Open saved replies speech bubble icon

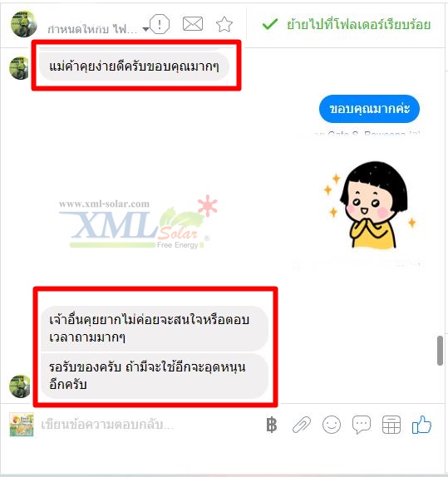362,425
